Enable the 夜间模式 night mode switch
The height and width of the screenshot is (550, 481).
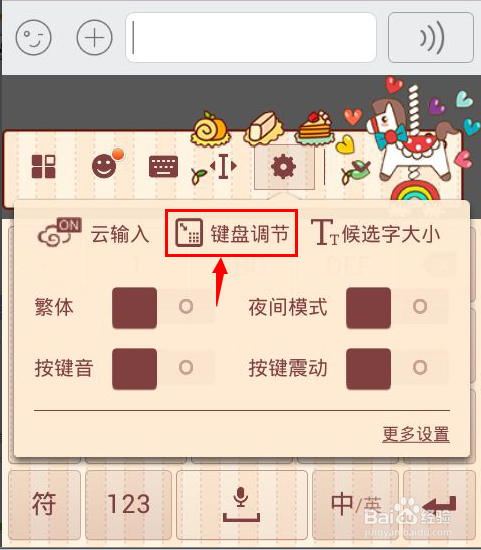click(x=397, y=308)
